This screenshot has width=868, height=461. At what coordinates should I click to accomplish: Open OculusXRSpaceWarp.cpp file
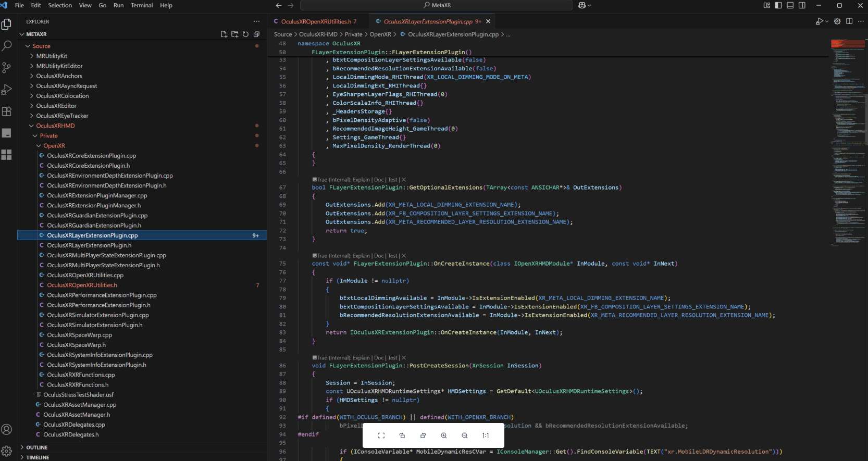click(x=79, y=335)
